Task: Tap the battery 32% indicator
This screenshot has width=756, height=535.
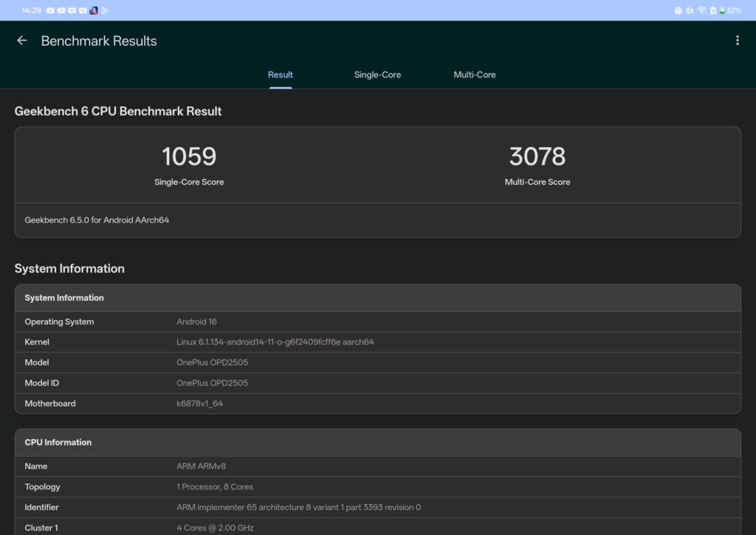Action: (x=730, y=10)
